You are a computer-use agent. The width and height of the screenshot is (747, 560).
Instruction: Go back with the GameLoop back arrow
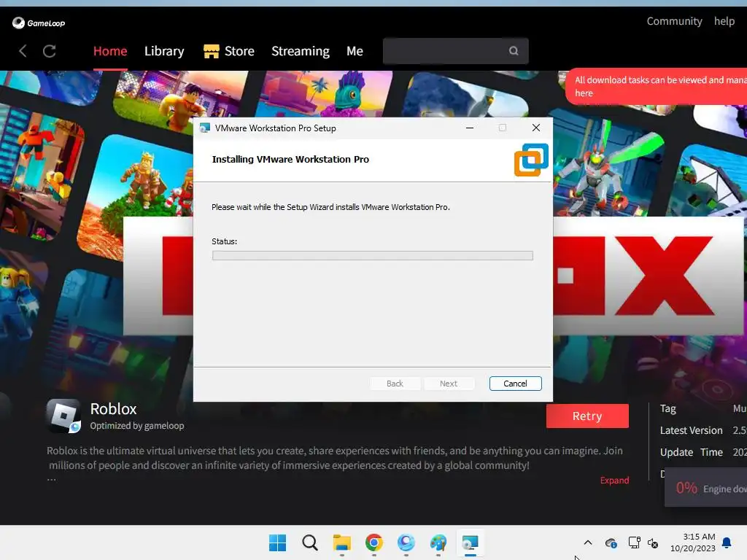click(23, 51)
